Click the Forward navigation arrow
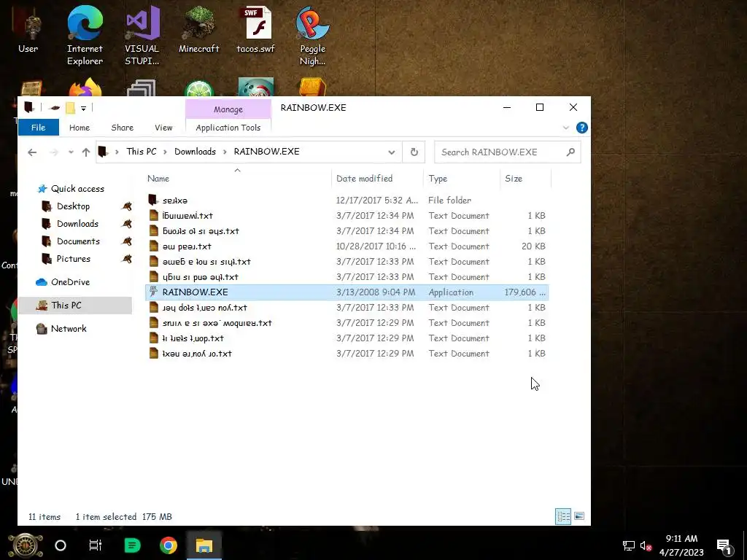The image size is (747, 560). tap(54, 152)
